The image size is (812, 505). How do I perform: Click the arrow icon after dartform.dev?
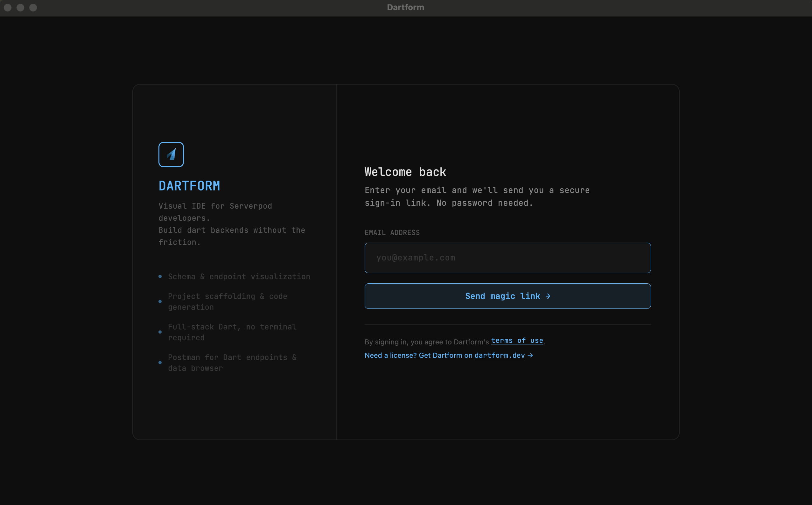pos(531,355)
